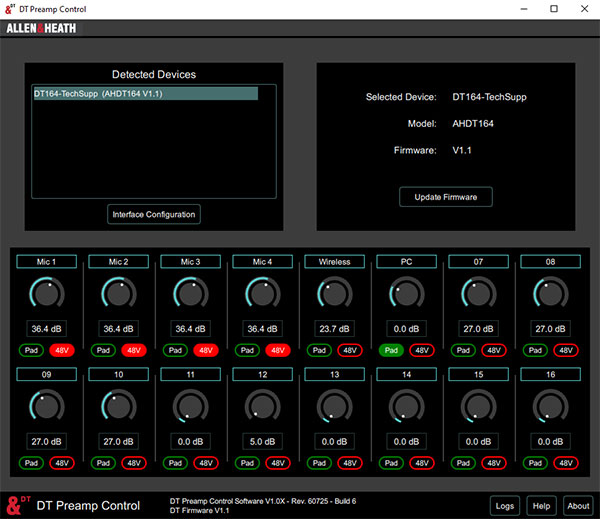Click the Mic 3 gain knob
This screenshot has width=600, height=519.
[191, 294]
